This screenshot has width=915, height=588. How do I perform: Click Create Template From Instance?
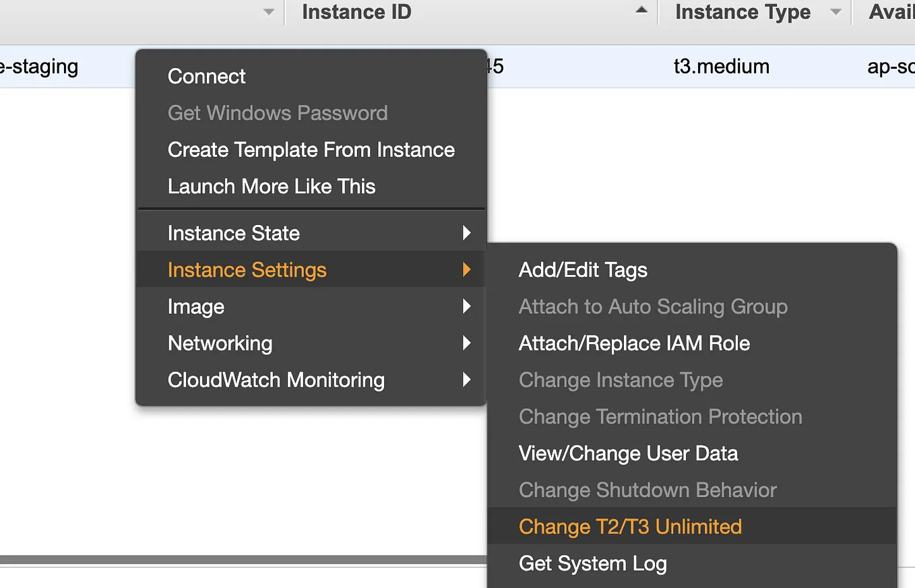[311, 150]
